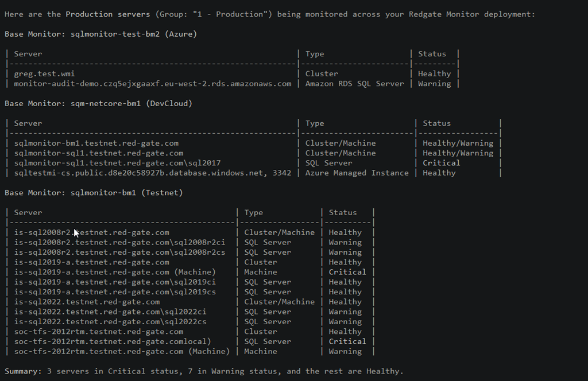Click "Machine" type in is-sql2019-a (Machine) row
This screenshot has width=588, height=381.
click(x=260, y=272)
